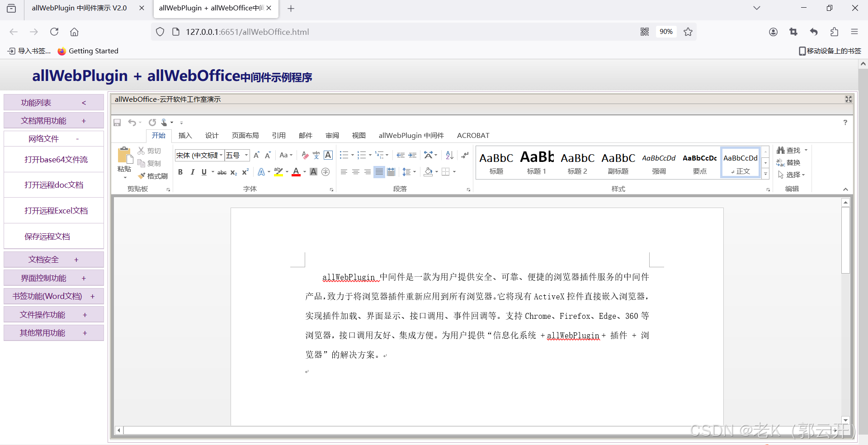This screenshot has height=445, width=868.
Task: Click the Clear Formatting eraser icon
Action: click(x=305, y=155)
